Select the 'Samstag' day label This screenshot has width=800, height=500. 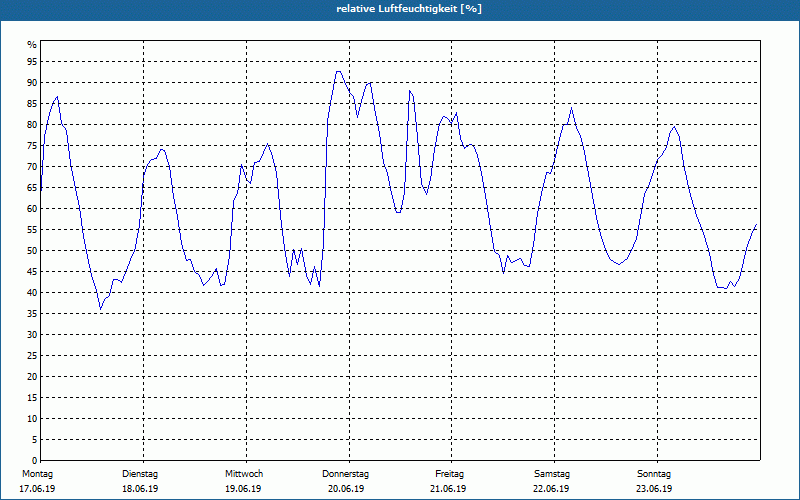(x=552, y=474)
